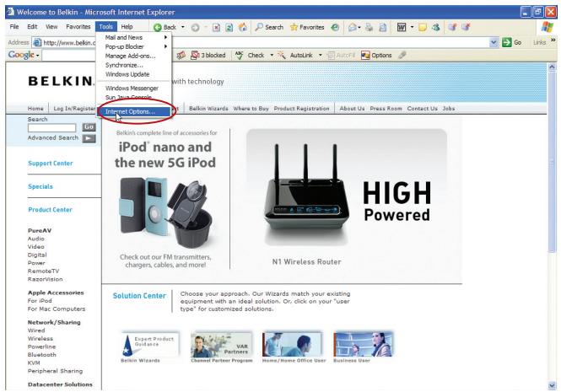The height and width of the screenshot is (392, 561).
Task: Run the Google toolbar spell Check
Action: pyautogui.click(x=250, y=55)
